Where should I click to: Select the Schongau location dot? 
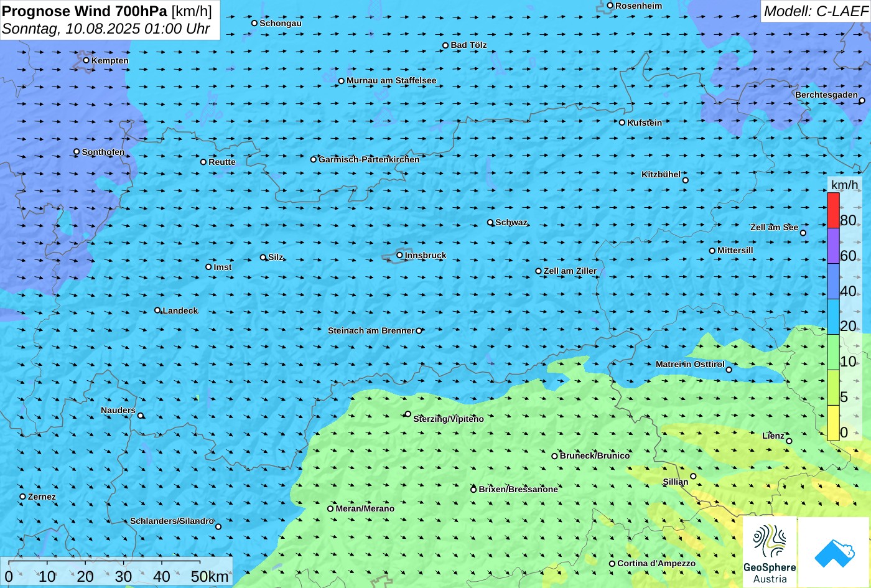point(254,23)
